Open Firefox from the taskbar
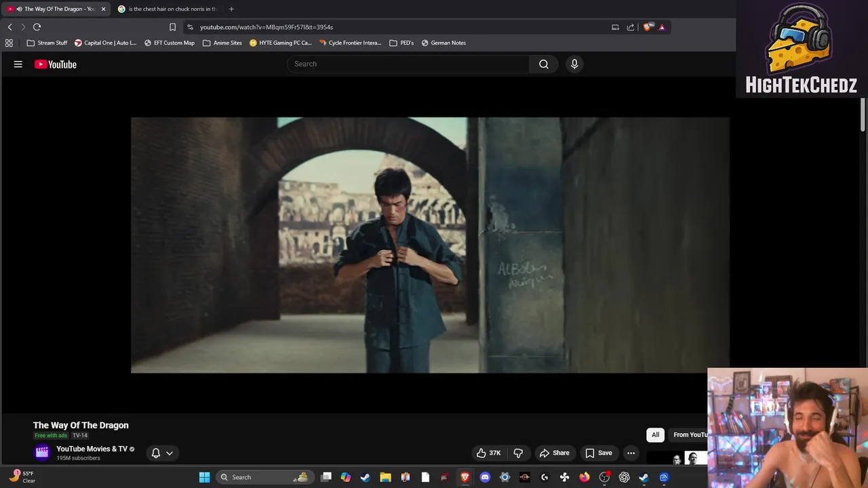The height and width of the screenshot is (488, 868). (x=585, y=477)
